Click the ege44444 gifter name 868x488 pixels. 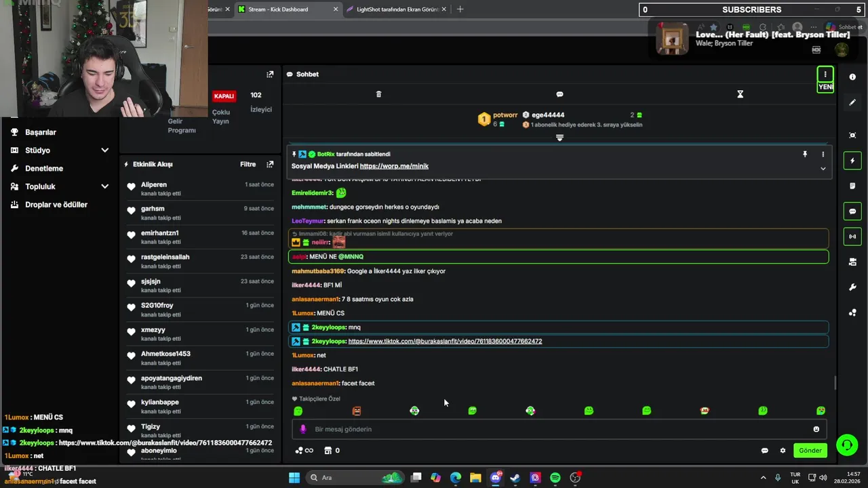(548, 115)
